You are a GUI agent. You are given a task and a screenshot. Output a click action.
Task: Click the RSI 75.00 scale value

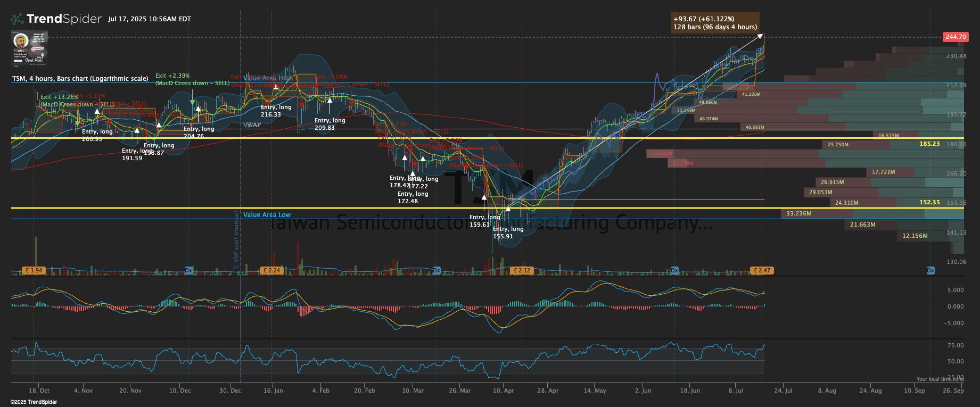pyautogui.click(x=956, y=346)
